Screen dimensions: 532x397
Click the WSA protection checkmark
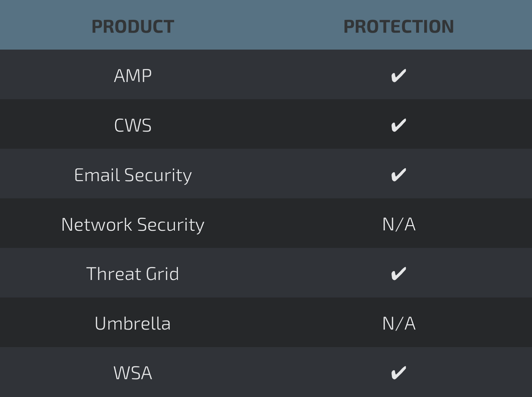[x=398, y=373]
